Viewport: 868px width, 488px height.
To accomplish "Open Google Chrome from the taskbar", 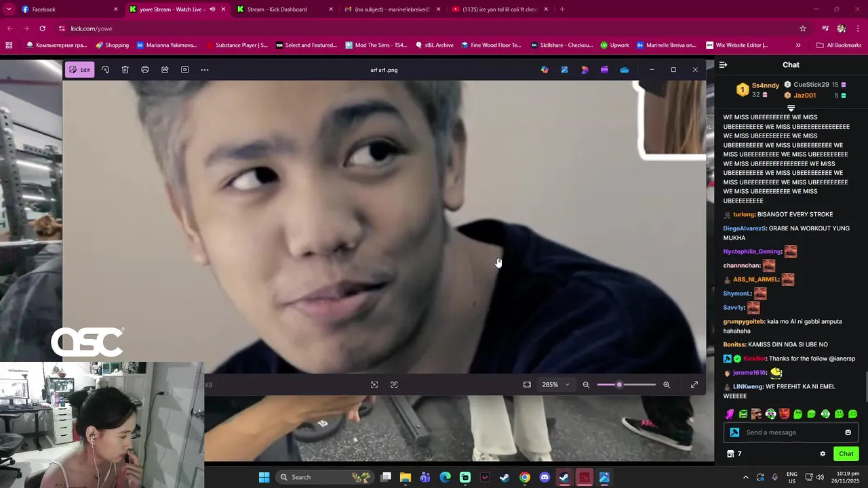I will click(525, 477).
